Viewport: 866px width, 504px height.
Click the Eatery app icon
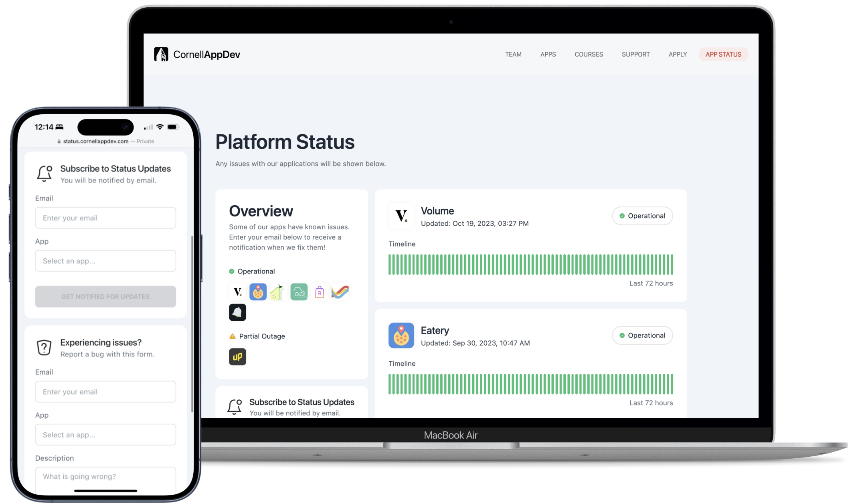257,291
